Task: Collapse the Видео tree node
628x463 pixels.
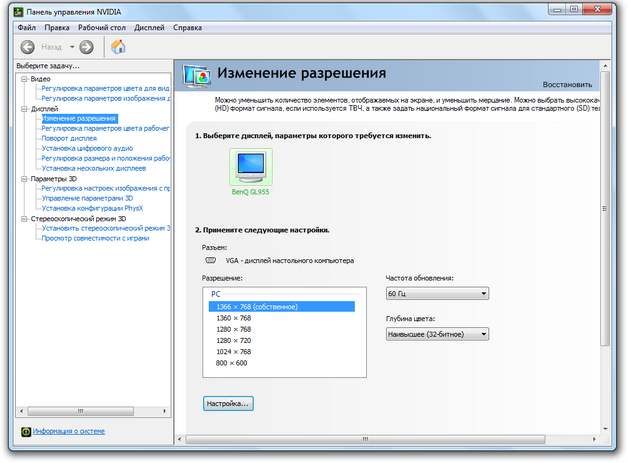Action: (x=24, y=79)
